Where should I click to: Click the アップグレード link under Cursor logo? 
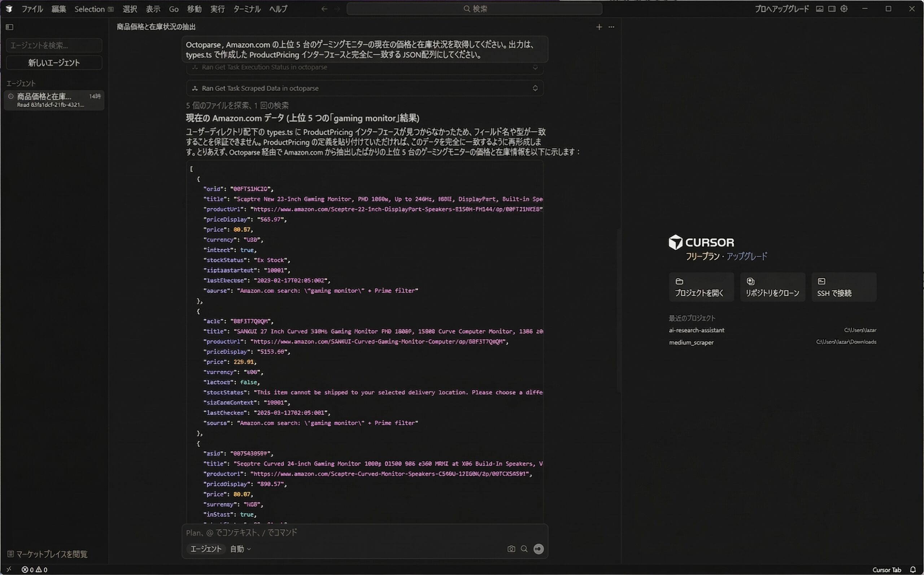coord(746,256)
